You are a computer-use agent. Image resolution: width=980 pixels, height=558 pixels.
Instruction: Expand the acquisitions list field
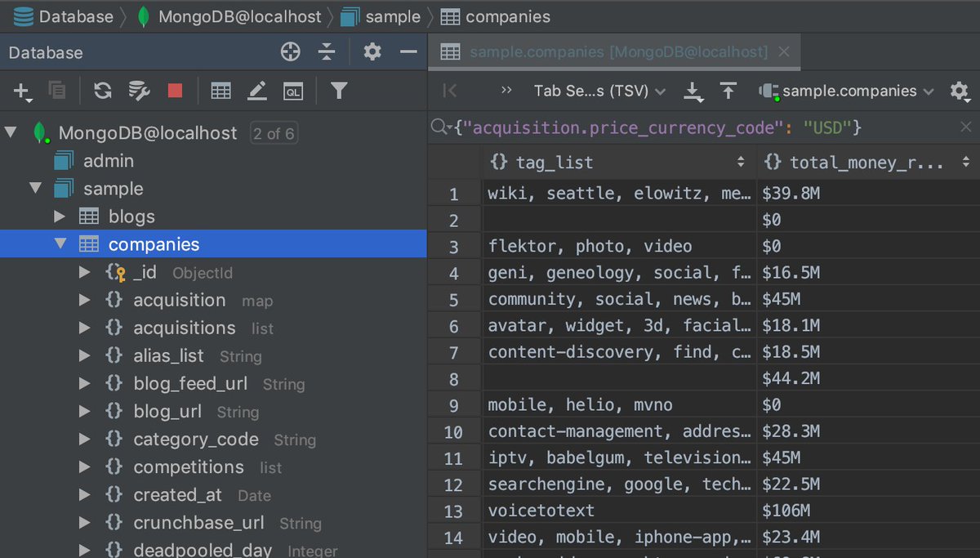coord(84,328)
